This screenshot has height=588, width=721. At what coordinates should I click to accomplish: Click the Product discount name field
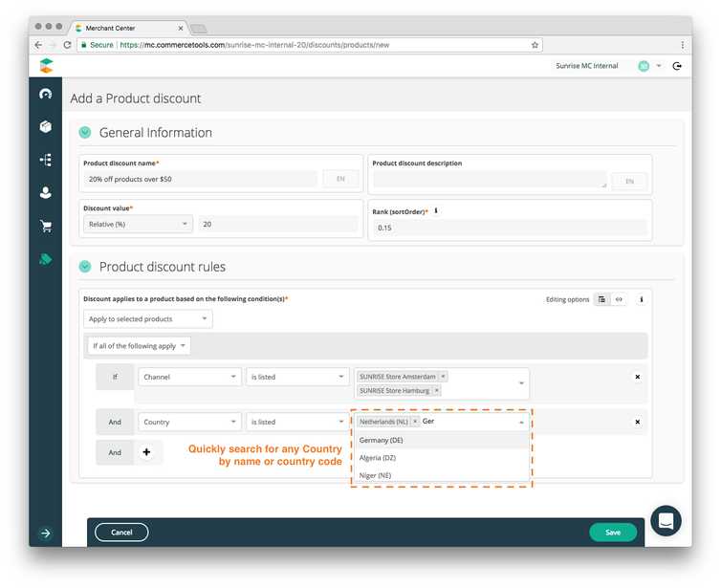tap(201, 179)
